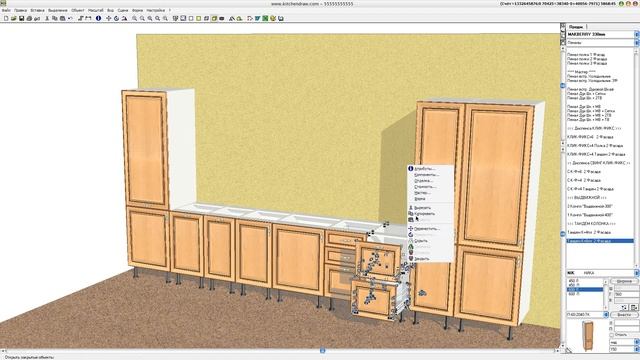Image resolution: width=640 pixels, height=360 pixels.
Task: Click the left small icon under dimension fields
Action: (x=624, y=307)
